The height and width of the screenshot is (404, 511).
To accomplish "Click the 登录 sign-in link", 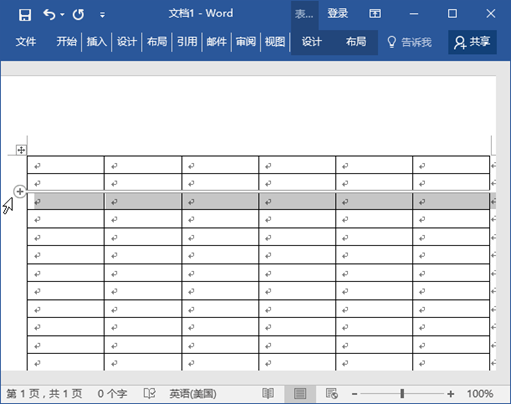I will 337,14.
